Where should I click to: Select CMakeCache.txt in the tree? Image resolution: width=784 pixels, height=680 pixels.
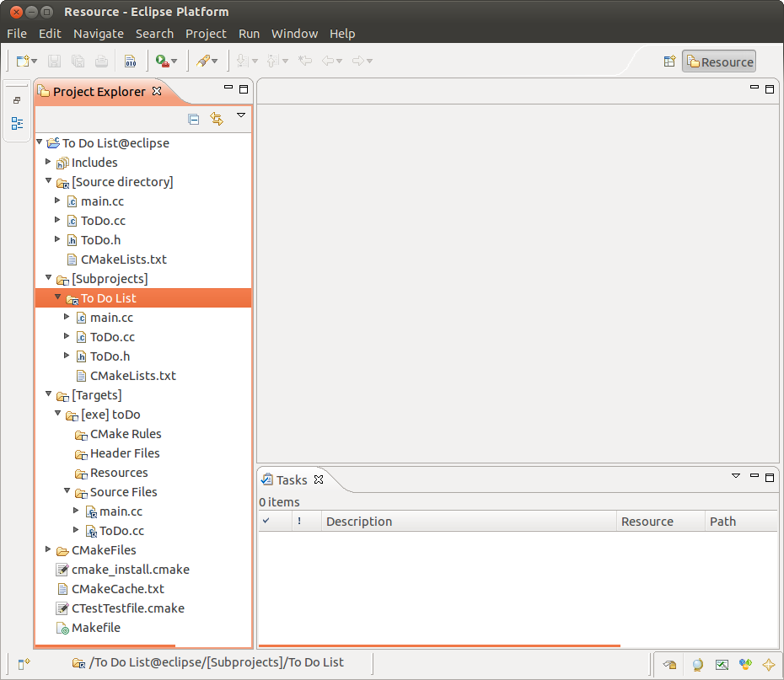[x=117, y=588]
